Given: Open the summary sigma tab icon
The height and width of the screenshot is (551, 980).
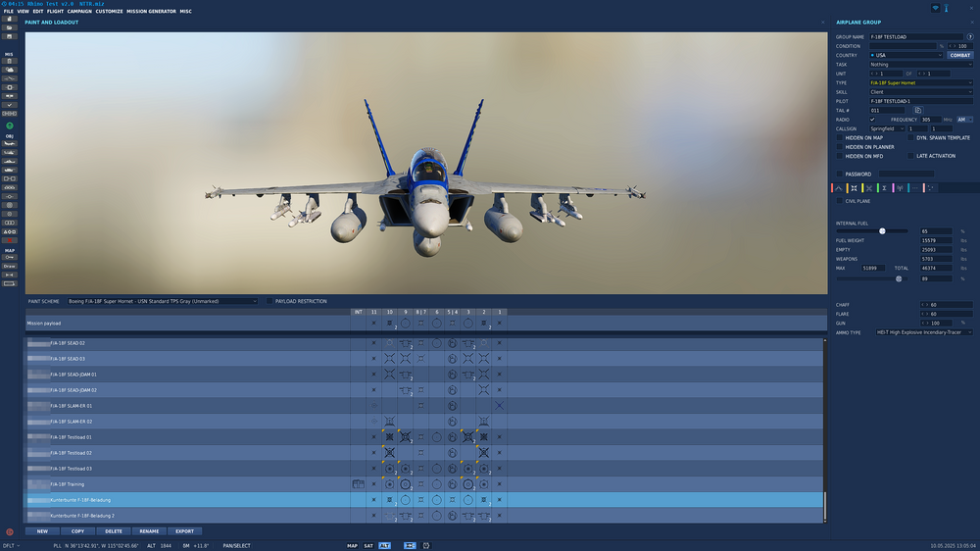Looking at the screenshot, I should click(884, 188).
